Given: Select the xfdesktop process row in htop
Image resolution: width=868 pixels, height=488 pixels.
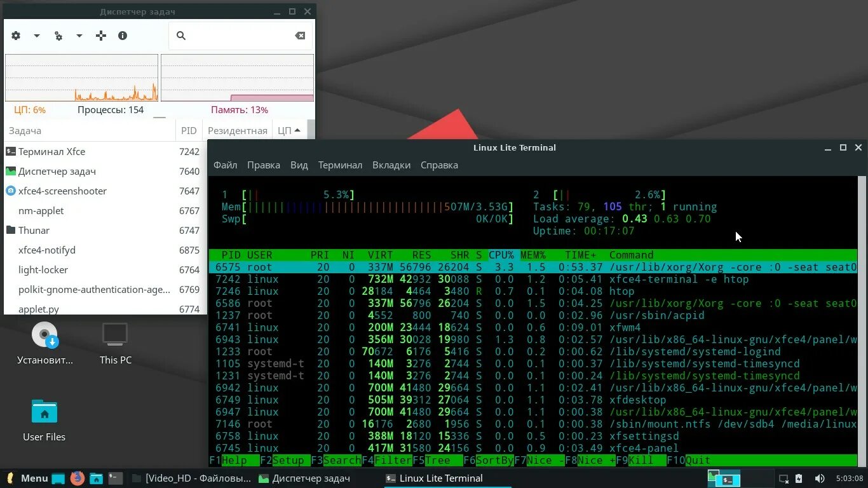Looking at the screenshot, I should [x=533, y=400].
